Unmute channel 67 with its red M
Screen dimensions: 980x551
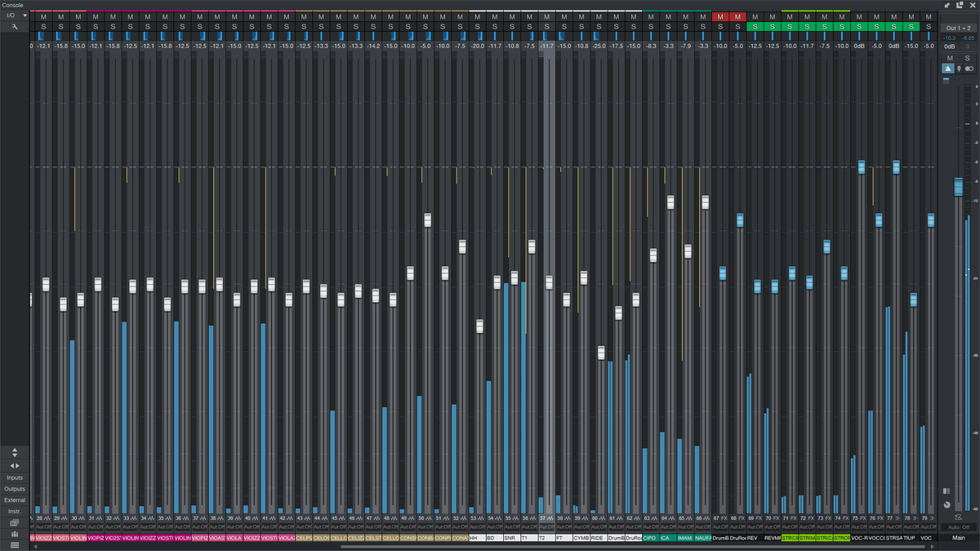[x=720, y=17]
